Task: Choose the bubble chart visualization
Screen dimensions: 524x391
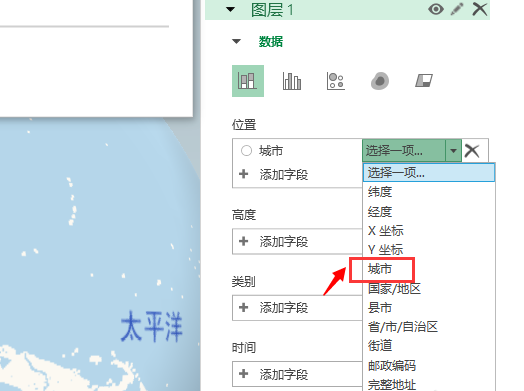Action: [336, 81]
